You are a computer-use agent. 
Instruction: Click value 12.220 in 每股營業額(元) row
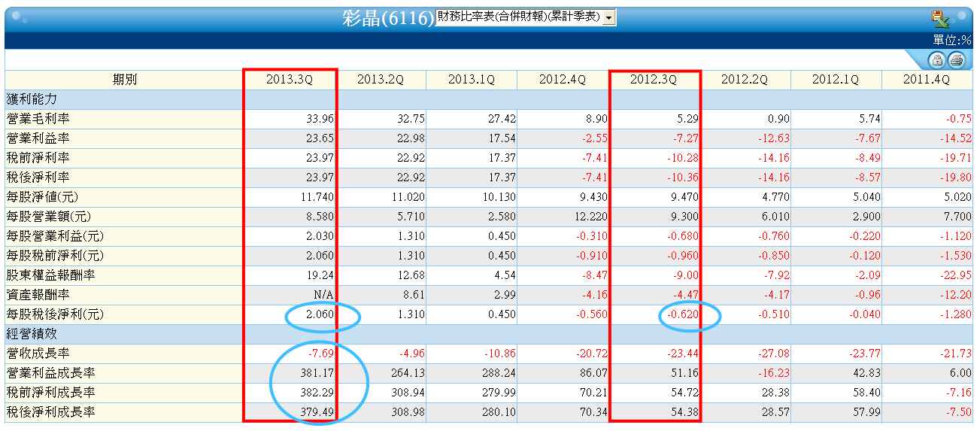coord(591,216)
